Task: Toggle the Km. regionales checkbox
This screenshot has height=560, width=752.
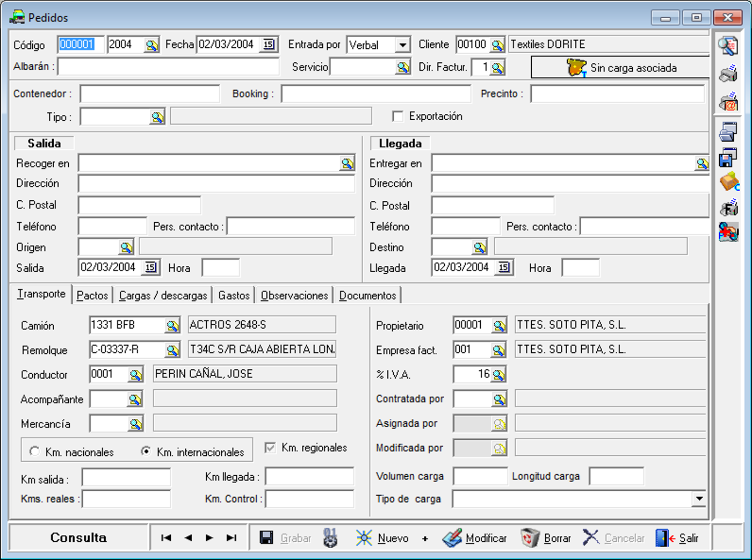Action: tap(271, 448)
